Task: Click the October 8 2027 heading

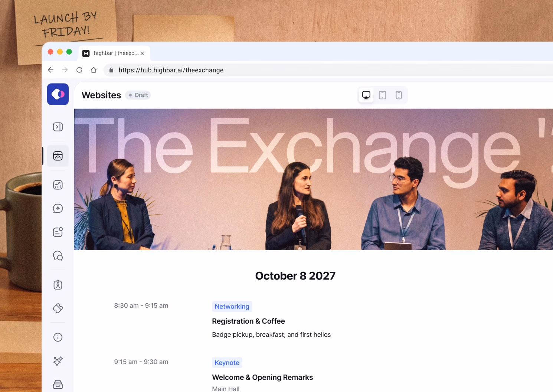Action: pyautogui.click(x=295, y=276)
